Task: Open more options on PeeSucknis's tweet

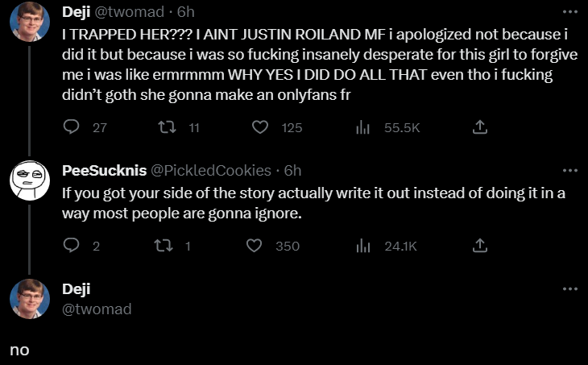Action: pos(570,170)
